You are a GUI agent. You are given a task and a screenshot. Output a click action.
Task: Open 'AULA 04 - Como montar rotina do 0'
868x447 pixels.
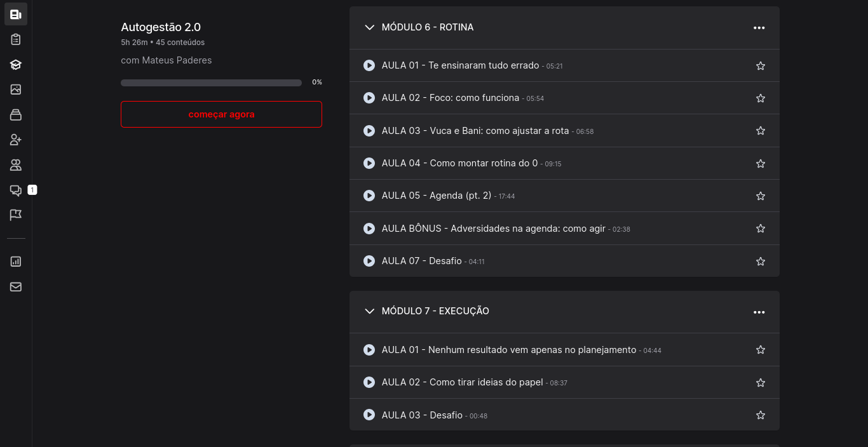[459, 163]
